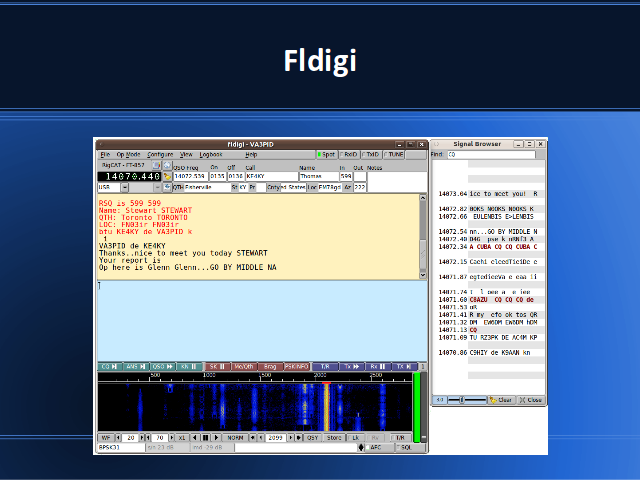Pause the waterfall display
The height and width of the screenshot is (480, 640).
pos(205,438)
